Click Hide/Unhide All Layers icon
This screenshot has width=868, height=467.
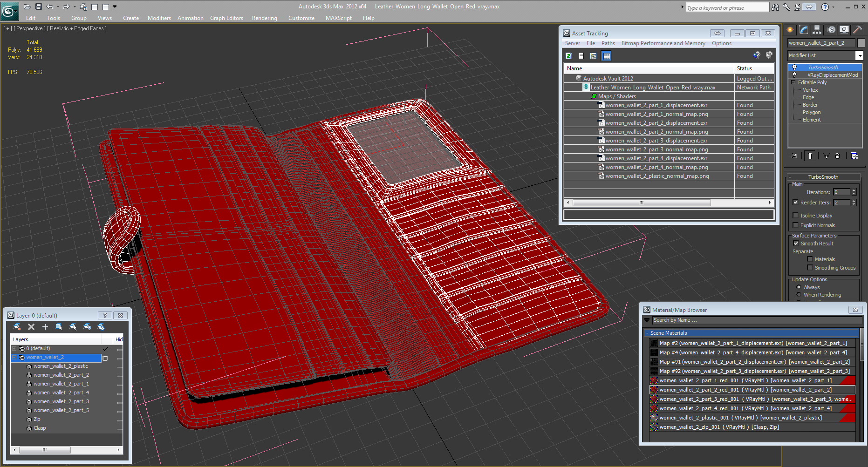tap(87, 327)
